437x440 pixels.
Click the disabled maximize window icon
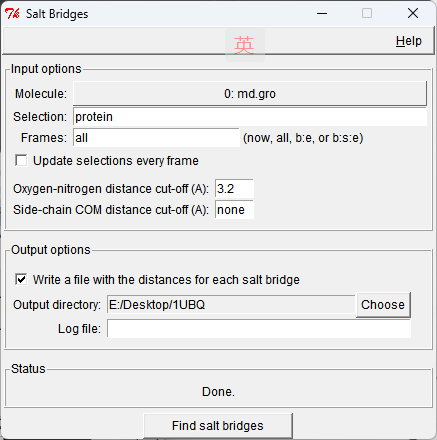(x=367, y=14)
